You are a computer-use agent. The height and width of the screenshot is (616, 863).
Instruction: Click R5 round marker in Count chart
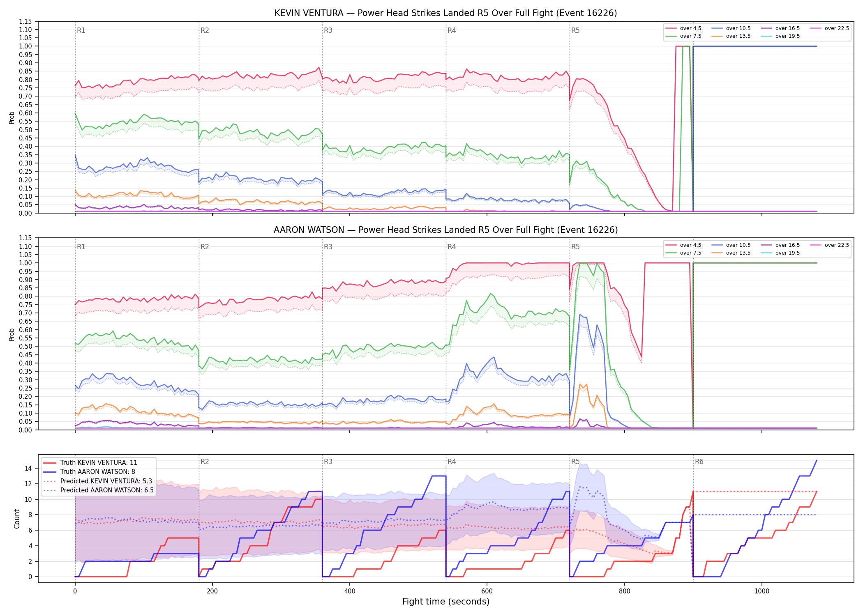[575, 462]
